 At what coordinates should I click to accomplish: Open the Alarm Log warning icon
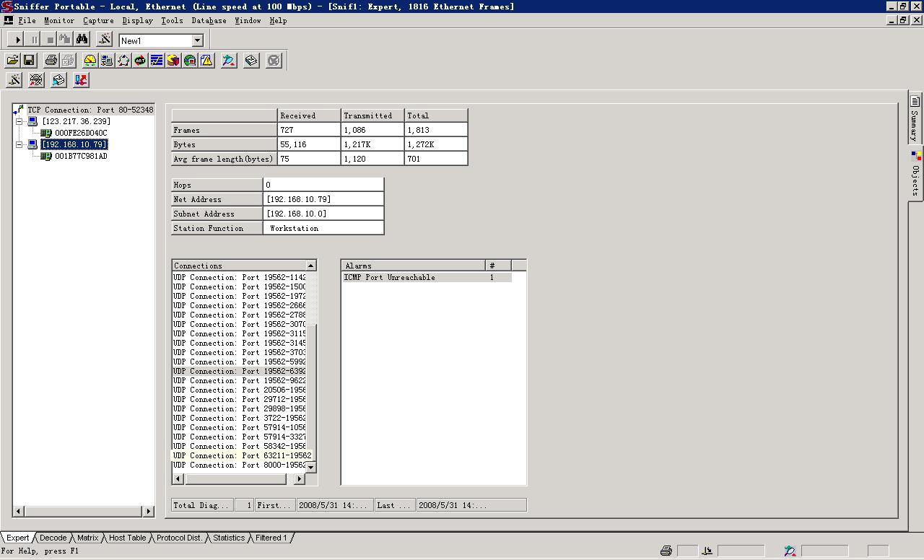[x=207, y=61]
